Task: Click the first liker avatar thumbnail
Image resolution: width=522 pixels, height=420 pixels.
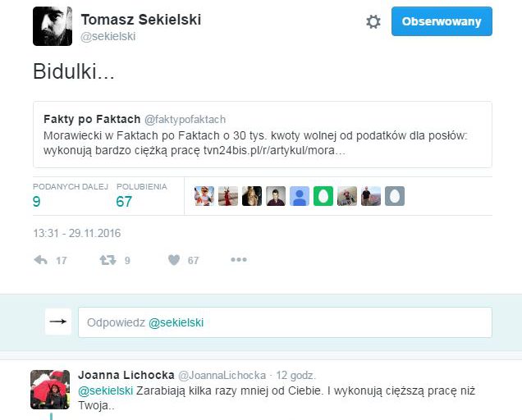Action: 204,196
